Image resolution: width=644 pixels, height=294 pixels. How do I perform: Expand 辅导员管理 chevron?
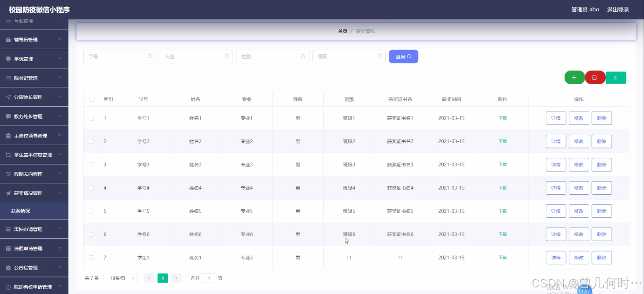[60, 40]
